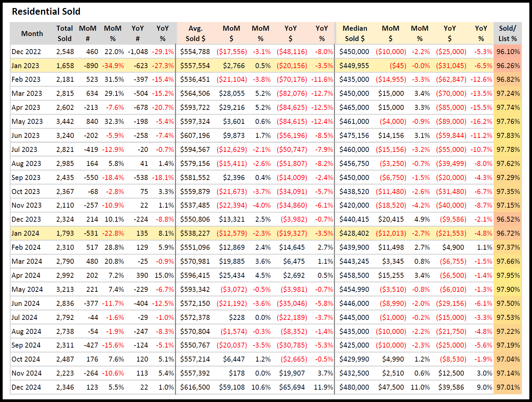The height and width of the screenshot is (402, 532).
Task: Select the Avg. Sold $ column header
Action: click(195, 34)
